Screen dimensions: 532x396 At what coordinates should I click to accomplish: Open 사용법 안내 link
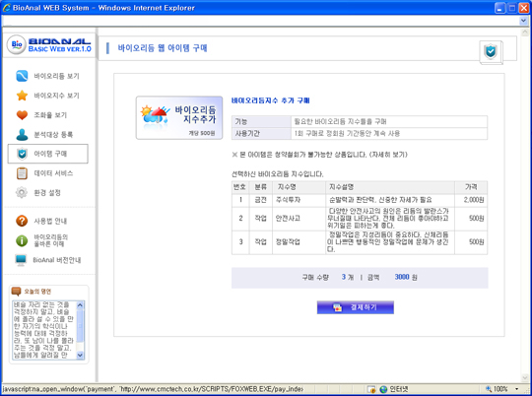click(50, 221)
